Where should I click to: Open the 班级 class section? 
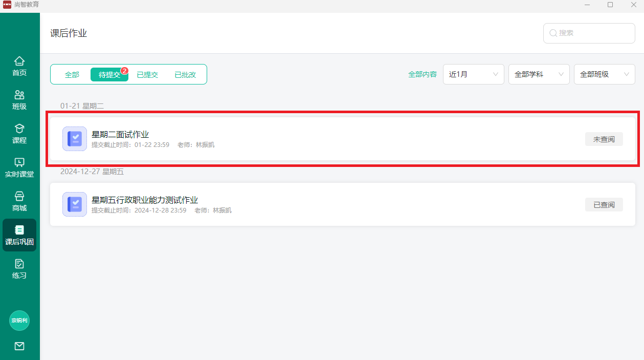(x=19, y=100)
